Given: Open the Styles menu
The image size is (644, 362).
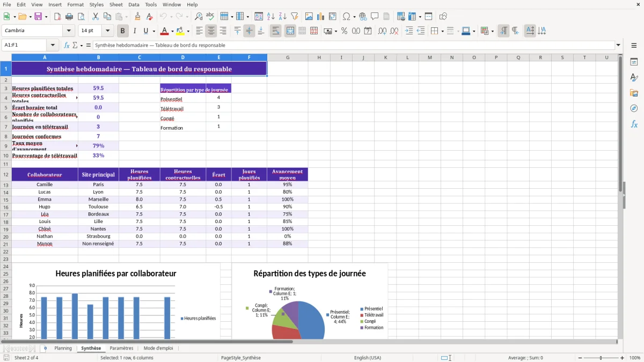Looking at the screenshot, I should click(x=97, y=4).
